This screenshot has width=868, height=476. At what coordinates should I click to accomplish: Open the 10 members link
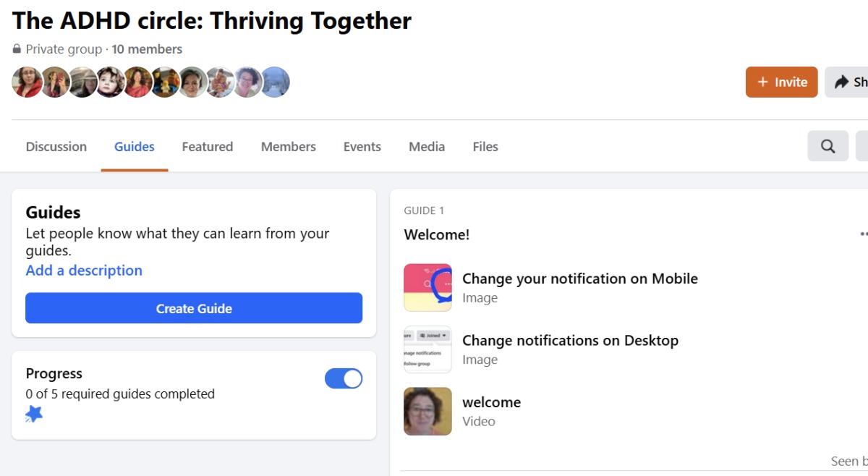(147, 49)
